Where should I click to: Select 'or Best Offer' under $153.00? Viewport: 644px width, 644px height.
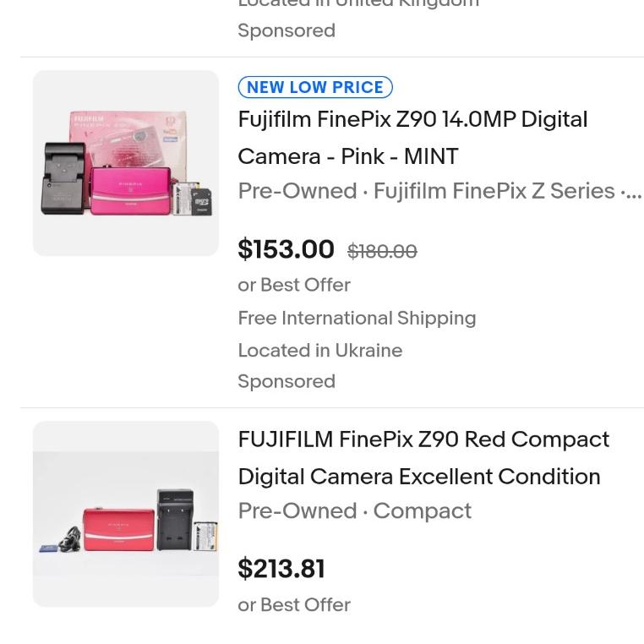(x=294, y=285)
